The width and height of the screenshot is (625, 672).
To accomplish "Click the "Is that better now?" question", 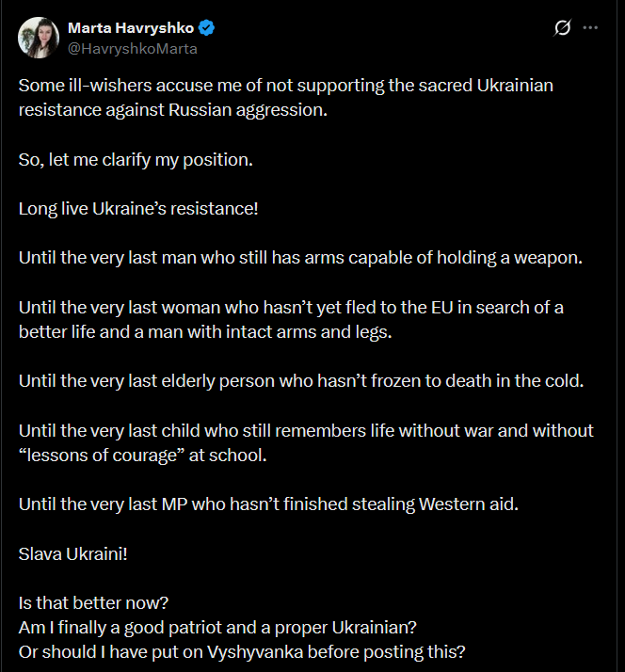I will [91, 602].
